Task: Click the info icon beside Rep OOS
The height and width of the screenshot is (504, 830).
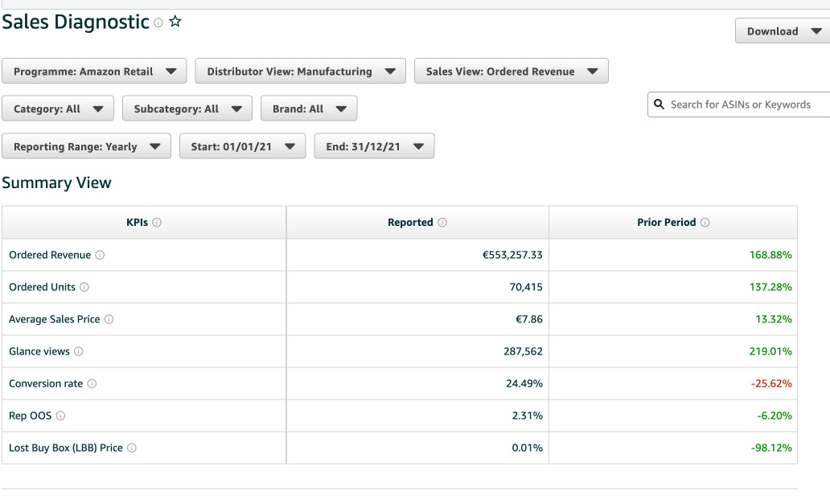Action: point(59,416)
